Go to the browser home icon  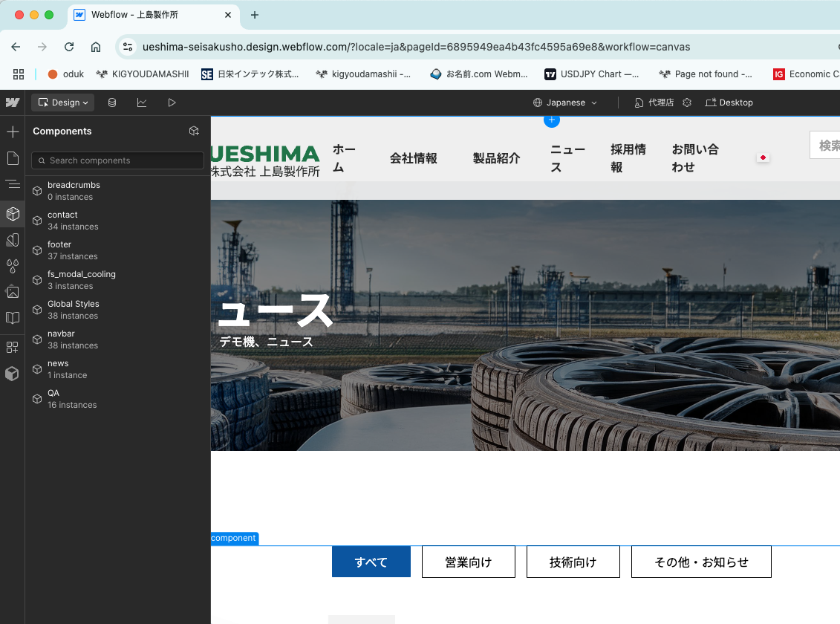coord(96,47)
